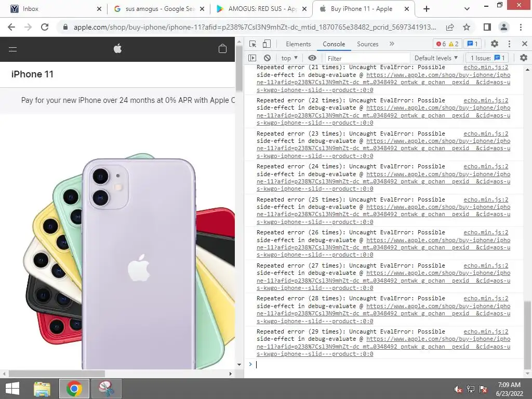532x399 pixels.
Task: Open echo.min.js:2 link of the 21 times error
Action: tap(486, 67)
